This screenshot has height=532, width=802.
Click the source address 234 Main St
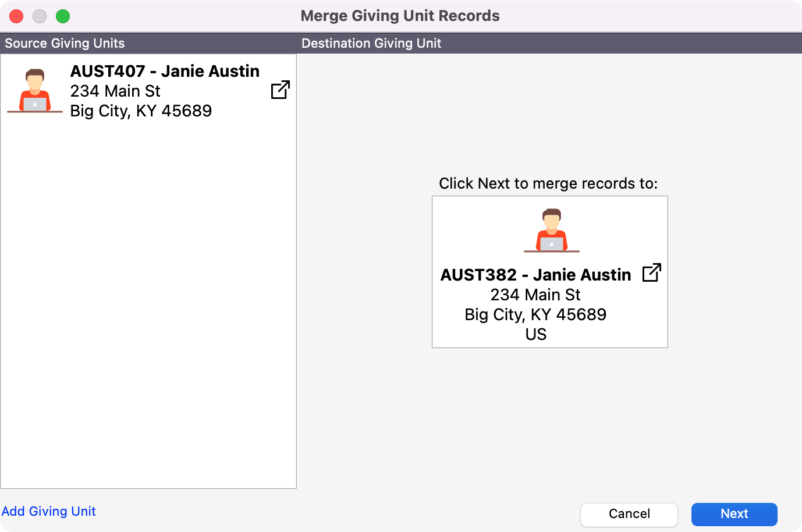(x=115, y=91)
